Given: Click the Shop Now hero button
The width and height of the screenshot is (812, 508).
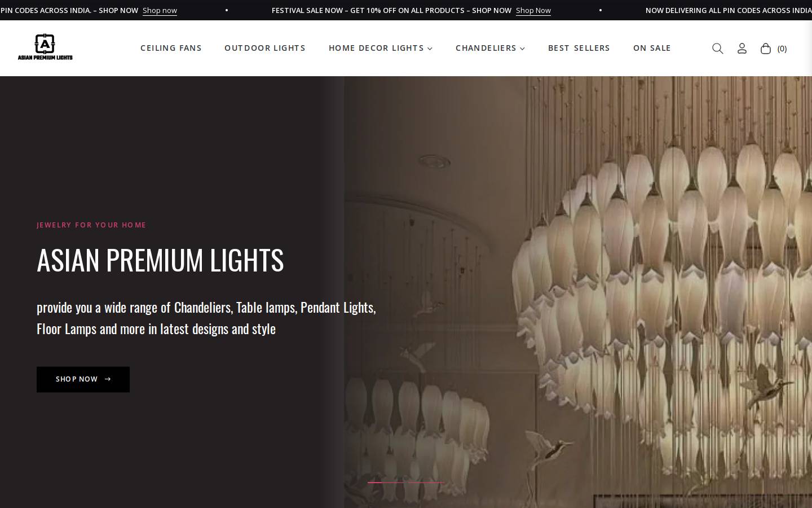Looking at the screenshot, I should (x=83, y=379).
